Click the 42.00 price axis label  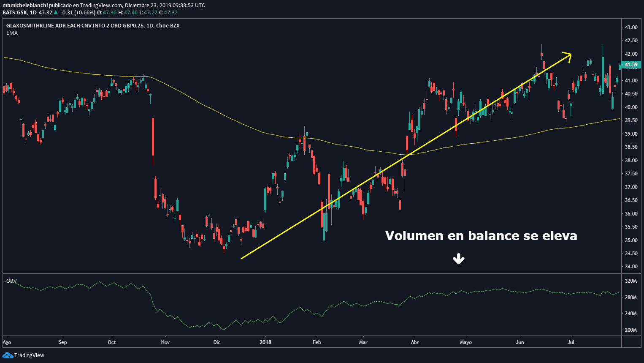click(x=631, y=54)
